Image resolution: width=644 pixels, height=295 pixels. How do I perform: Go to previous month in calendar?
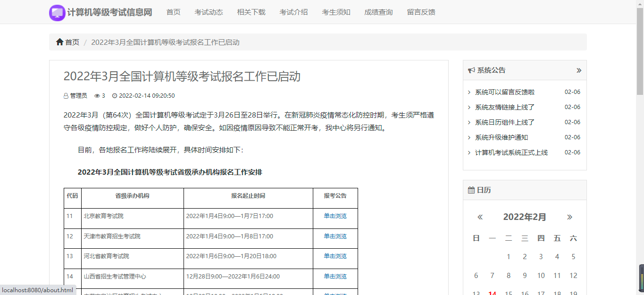point(480,217)
